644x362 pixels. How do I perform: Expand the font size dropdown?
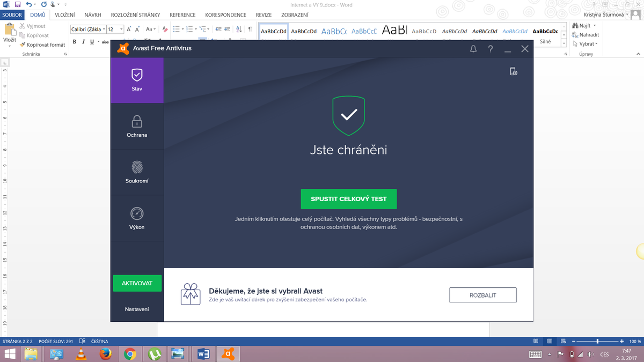(x=121, y=29)
